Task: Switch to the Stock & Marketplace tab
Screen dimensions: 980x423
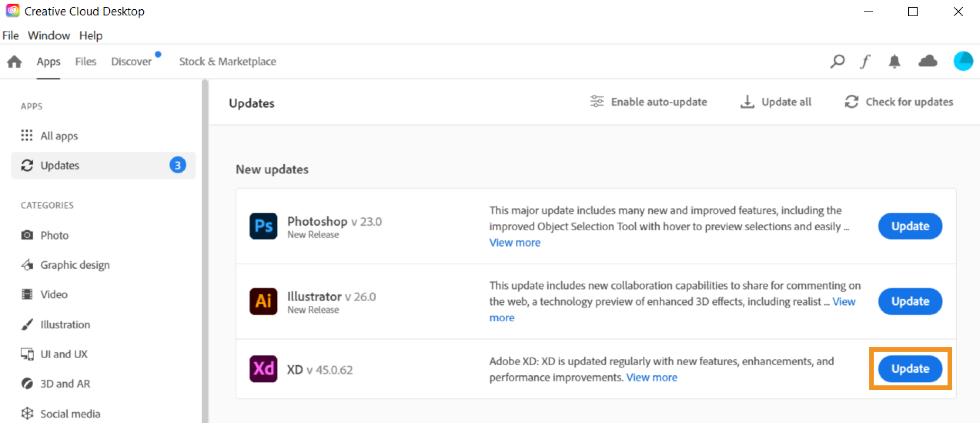Action: [x=228, y=61]
